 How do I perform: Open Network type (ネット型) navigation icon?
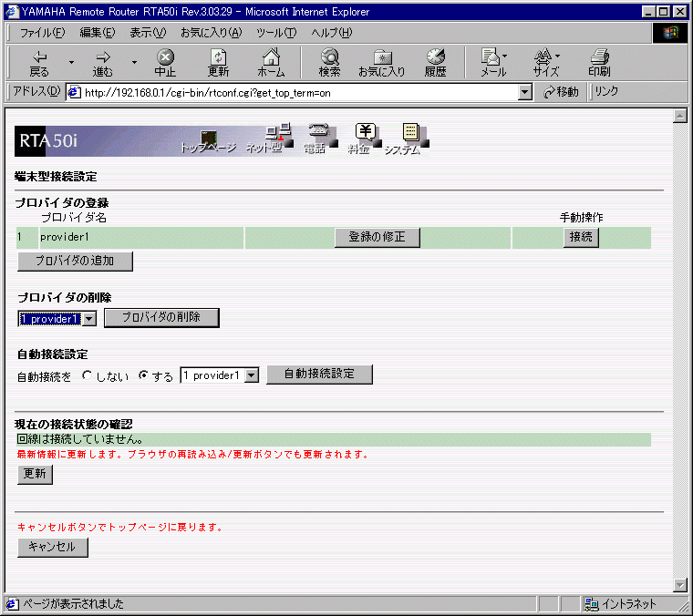[x=271, y=139]
